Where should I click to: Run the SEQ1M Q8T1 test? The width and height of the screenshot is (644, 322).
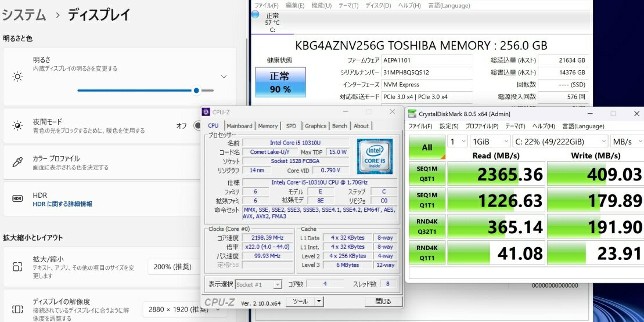(427, 174)
